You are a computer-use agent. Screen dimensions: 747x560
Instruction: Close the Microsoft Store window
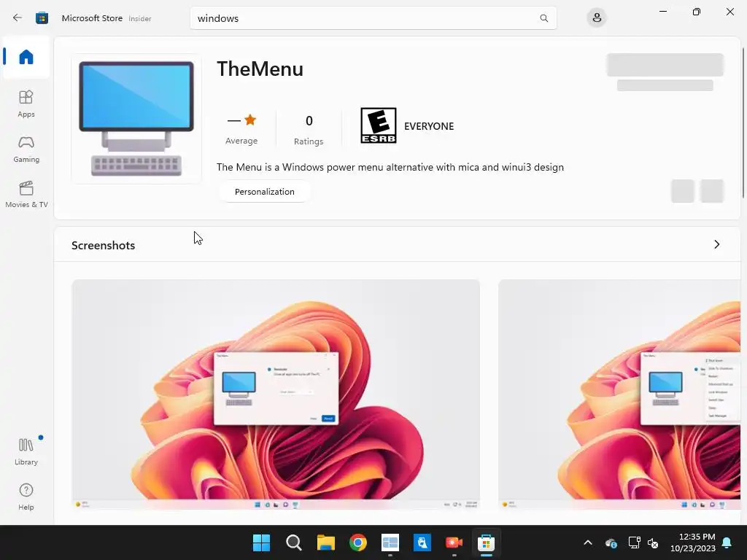(729, 12)
